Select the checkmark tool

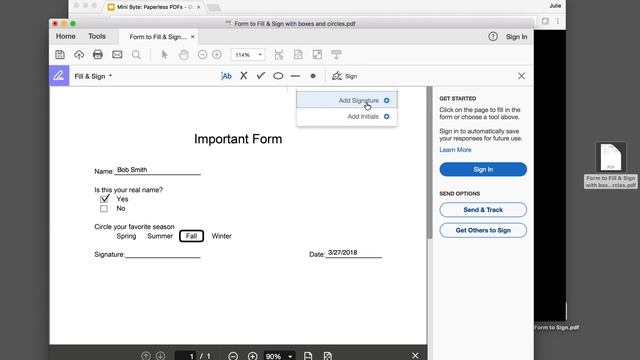click(x=260, y=76)
